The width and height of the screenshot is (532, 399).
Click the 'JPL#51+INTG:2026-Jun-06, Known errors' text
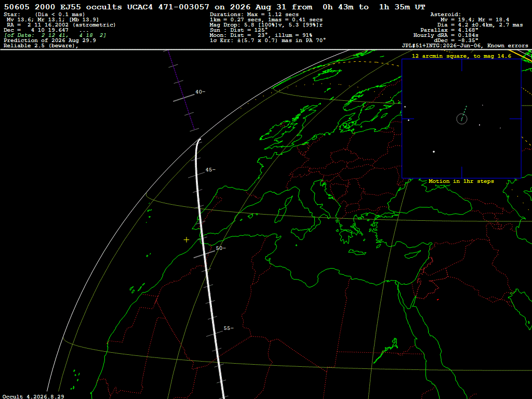tap(465, 46)
